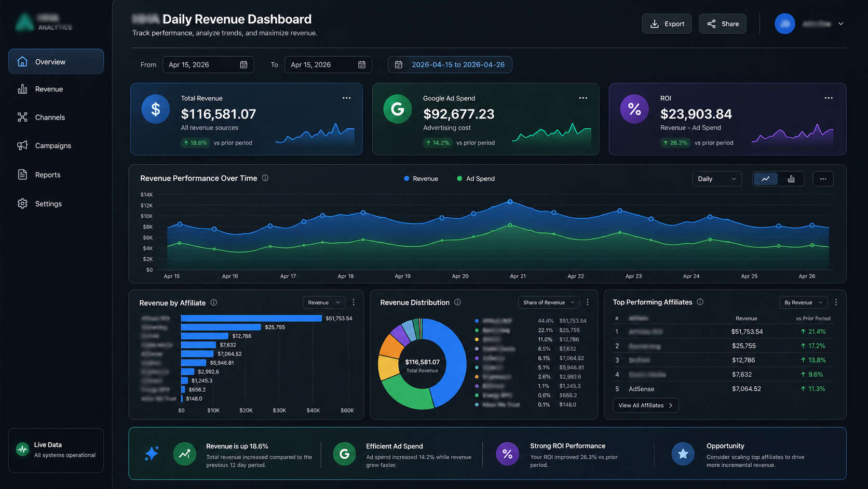Switch chart to bar view

click(791, 179)
